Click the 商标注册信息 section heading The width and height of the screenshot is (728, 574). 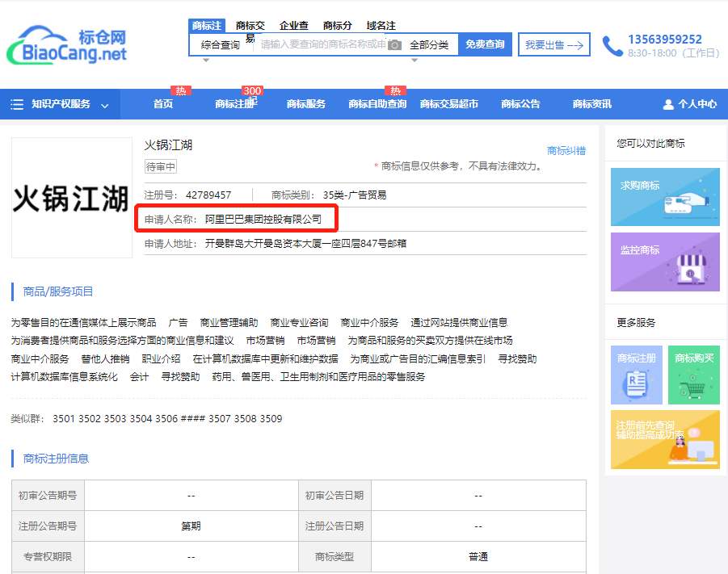click(x=56, y=459)
